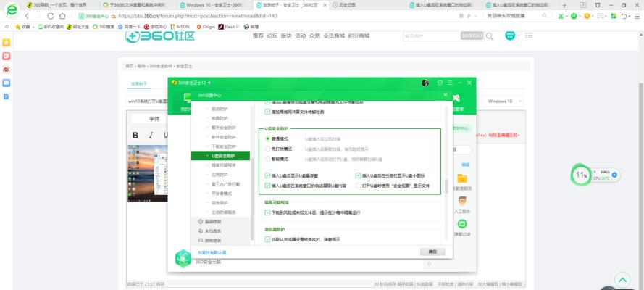
Task: Open MSDN bookmark
Action: [180, 27]
